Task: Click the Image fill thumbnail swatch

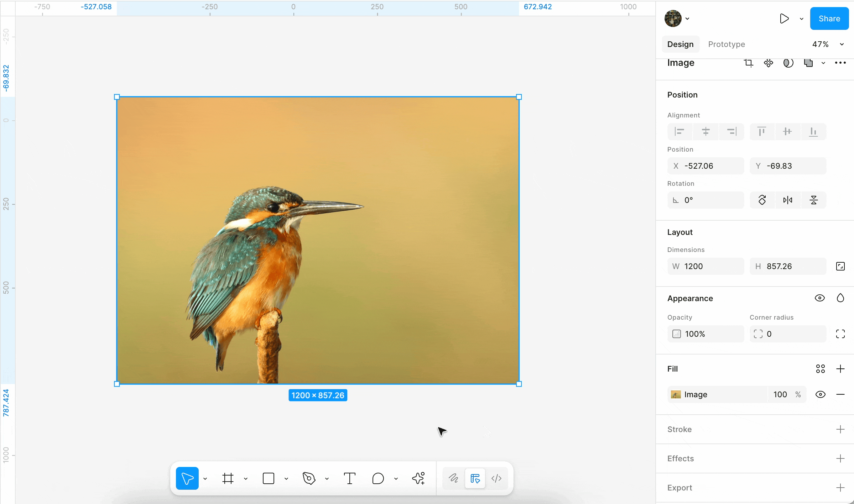Action: (676, 394)
